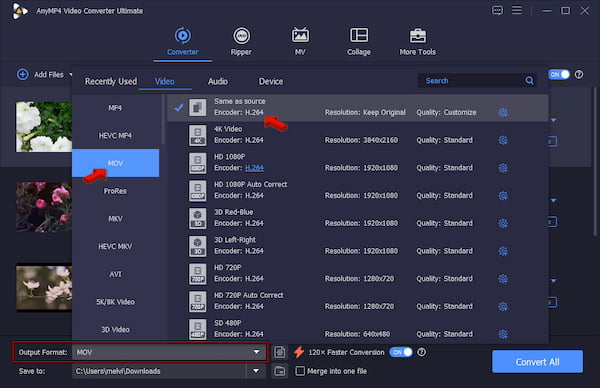600x388 pixels.
Task: Select the pink flowers video thumbnail
Action: (44, 207)
